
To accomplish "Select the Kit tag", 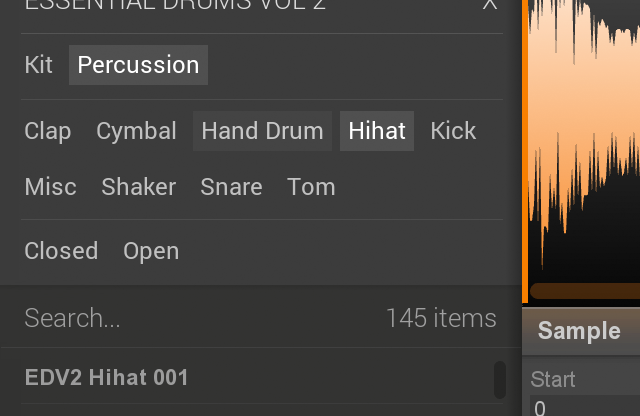I will [x=38, y=65].
